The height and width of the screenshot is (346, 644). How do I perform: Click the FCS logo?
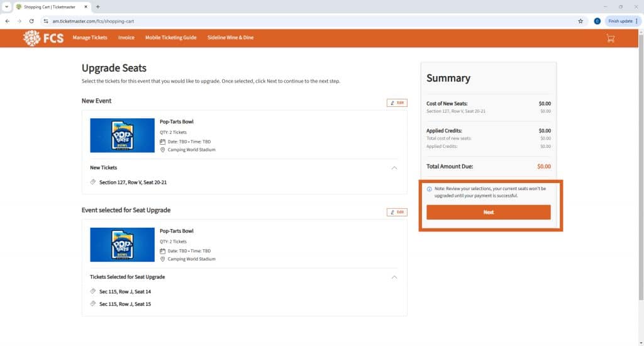pos(43,38)
